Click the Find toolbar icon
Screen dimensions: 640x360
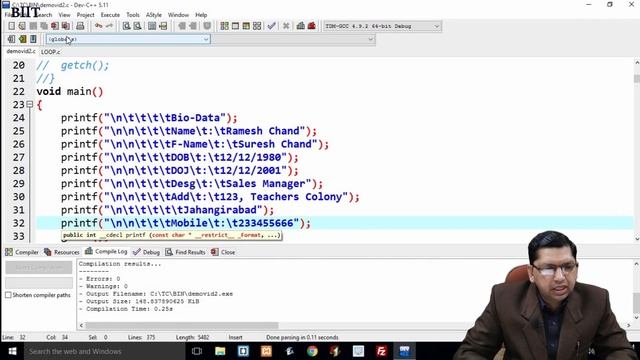(x=127, y=26)
